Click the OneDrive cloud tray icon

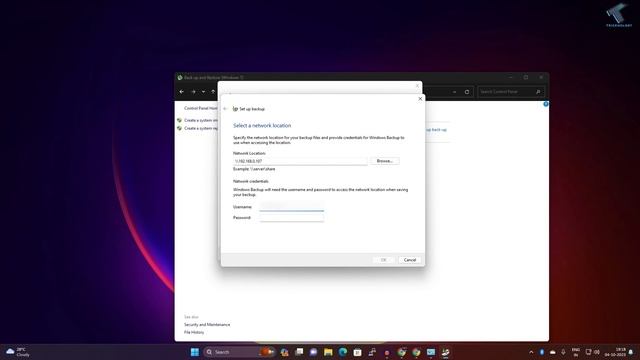point(553,352)
